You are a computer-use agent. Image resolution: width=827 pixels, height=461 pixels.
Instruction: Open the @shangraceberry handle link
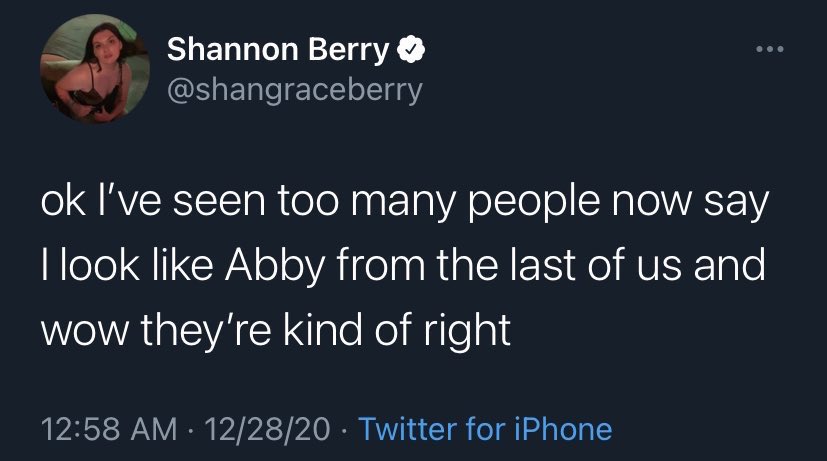pos(295,90)
